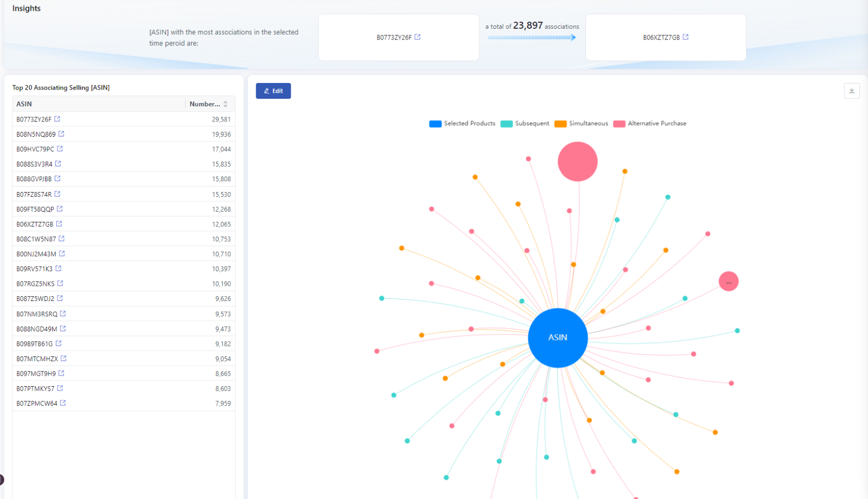The image size is (868, 499).
Task: Open external link icon for B088S3V3R4
Action: (58, 163)
